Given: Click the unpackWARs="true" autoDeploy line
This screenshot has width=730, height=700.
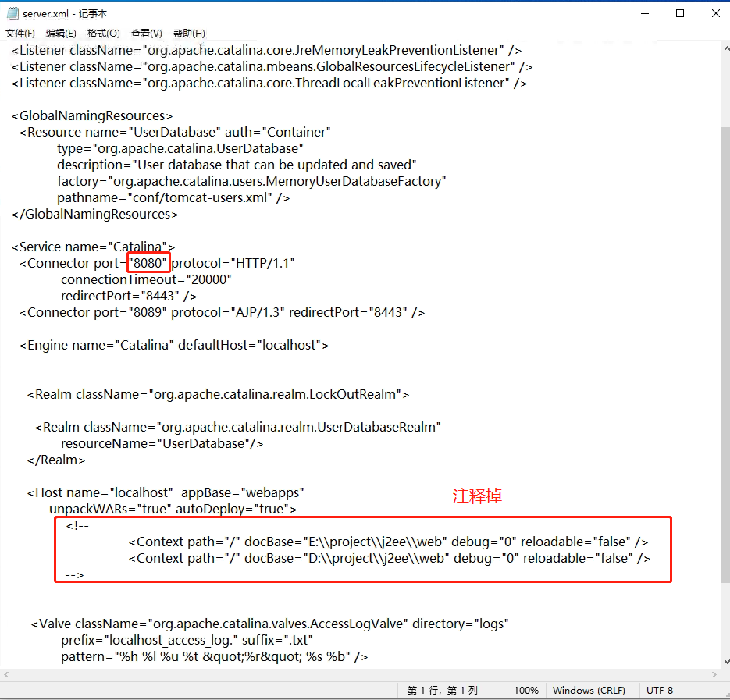Looking at the screenshot, I should coord(173,509).
